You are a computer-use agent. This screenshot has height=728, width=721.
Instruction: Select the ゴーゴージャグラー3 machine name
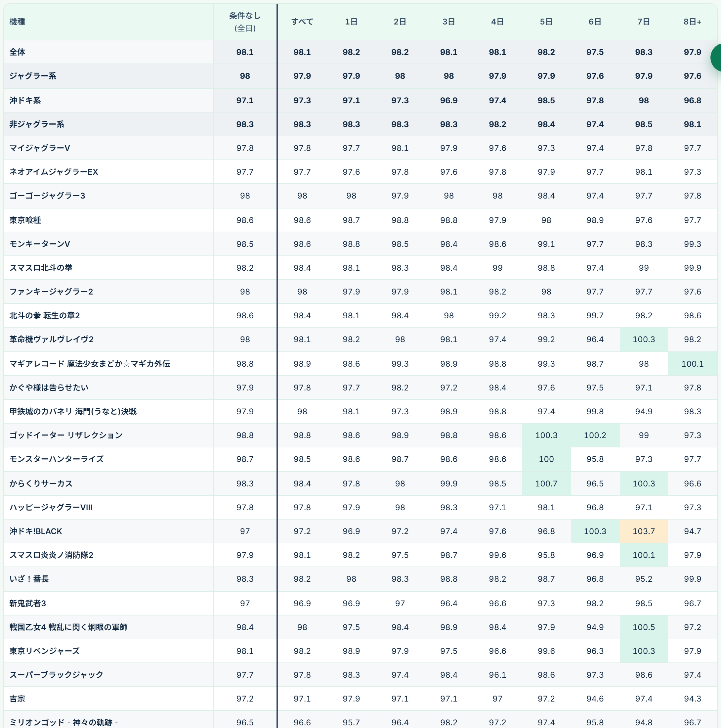click(x=47, y=196)
